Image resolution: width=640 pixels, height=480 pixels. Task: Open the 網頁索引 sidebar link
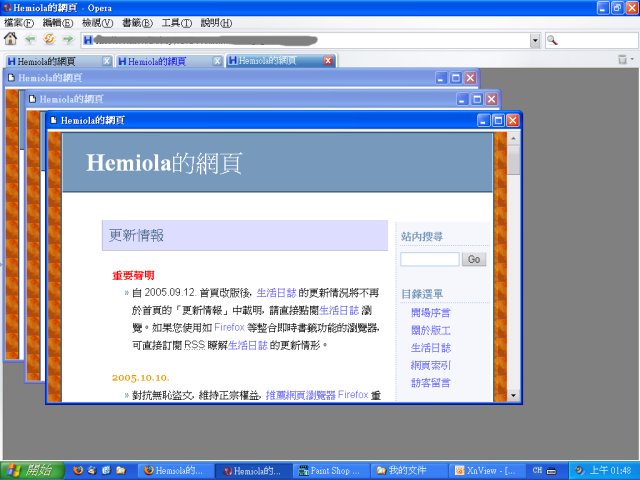[430, 365]
